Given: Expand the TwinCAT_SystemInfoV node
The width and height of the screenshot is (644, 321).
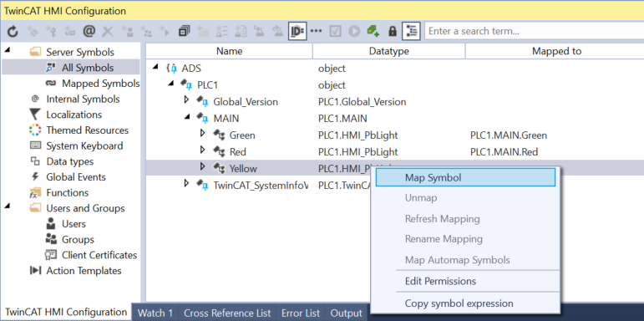Looking at the screenshot, I should click(x=186, y=183).
